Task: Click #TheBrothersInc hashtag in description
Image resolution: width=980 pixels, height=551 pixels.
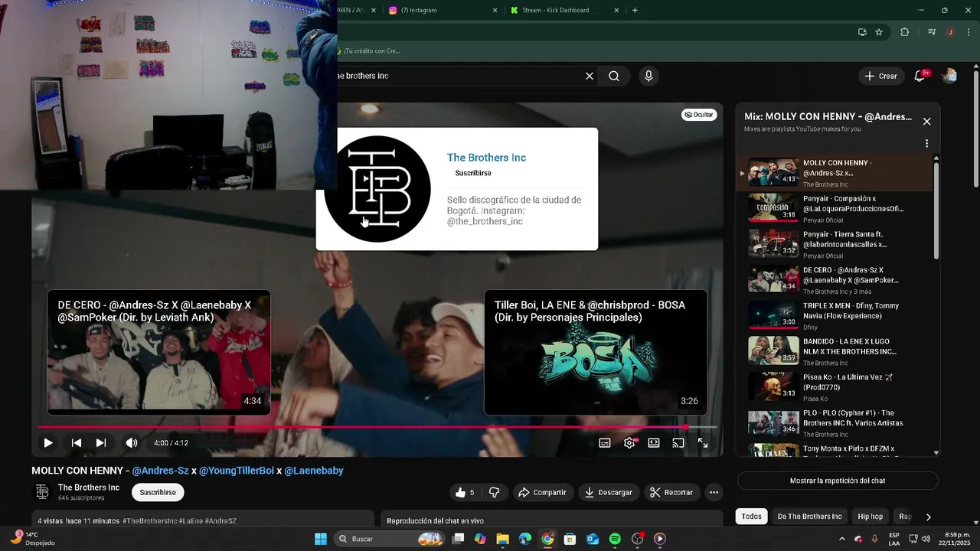Action: 150,521
